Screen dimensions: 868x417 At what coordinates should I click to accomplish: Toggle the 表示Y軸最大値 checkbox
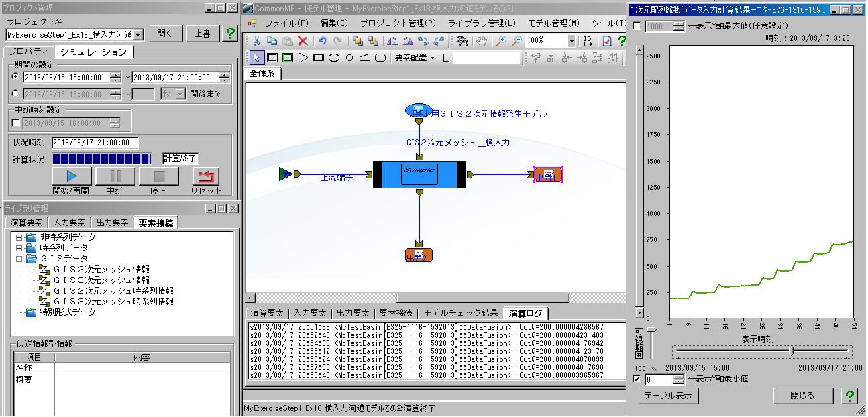(x=637, y=26)
